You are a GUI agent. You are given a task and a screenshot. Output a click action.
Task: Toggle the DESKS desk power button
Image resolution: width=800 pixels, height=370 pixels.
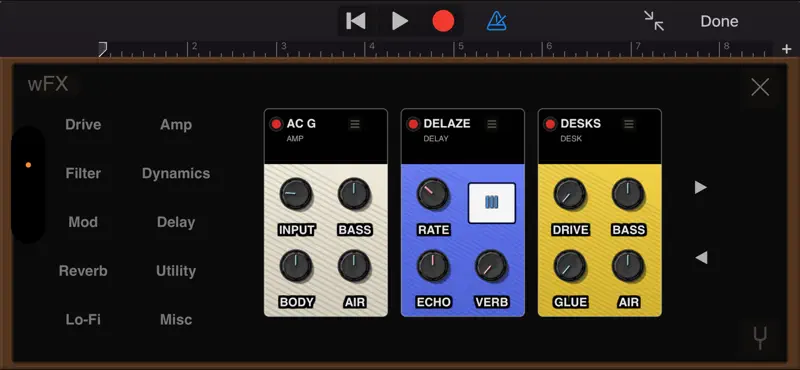pyautogui.click(x=550, y=124)
